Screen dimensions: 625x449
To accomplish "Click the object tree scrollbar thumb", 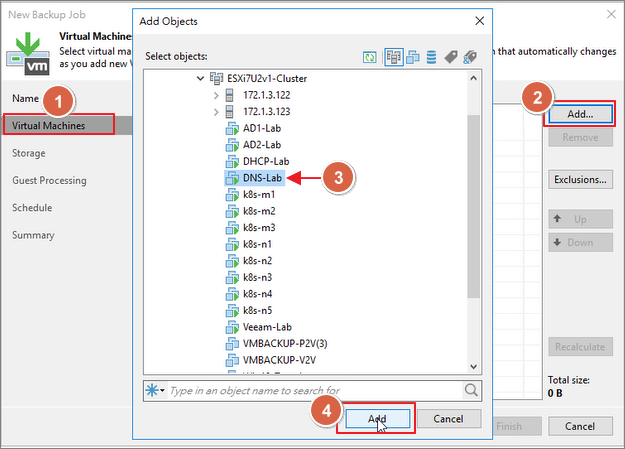I will (x=474, y=206).
